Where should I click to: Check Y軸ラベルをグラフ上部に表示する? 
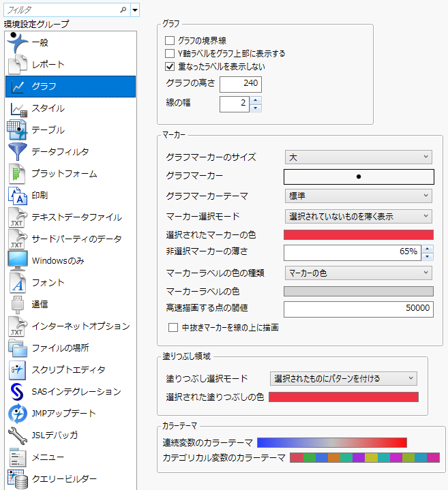(170, 53)
